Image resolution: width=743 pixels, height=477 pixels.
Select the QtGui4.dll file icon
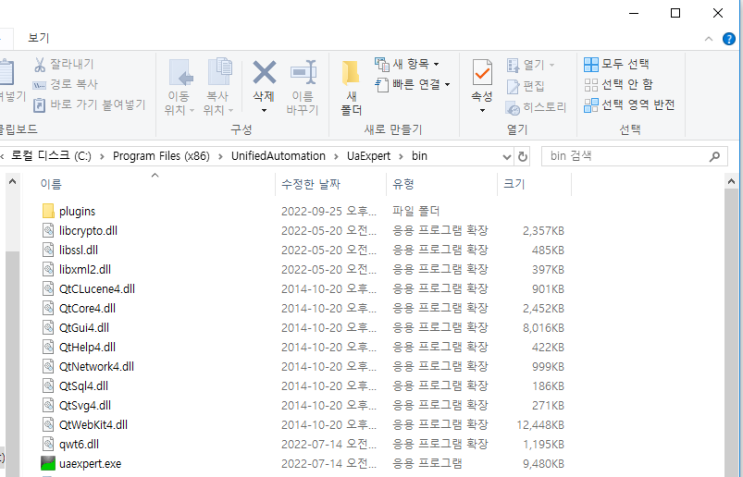[x=48, y=328]
